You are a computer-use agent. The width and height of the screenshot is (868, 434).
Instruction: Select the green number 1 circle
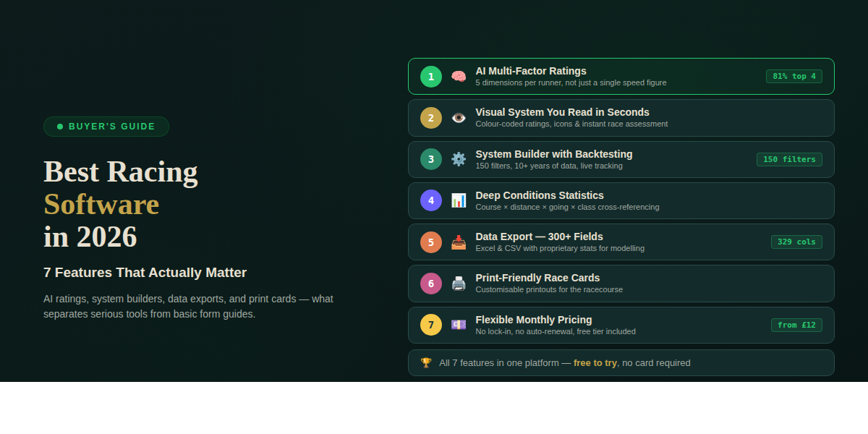(431, 77)
